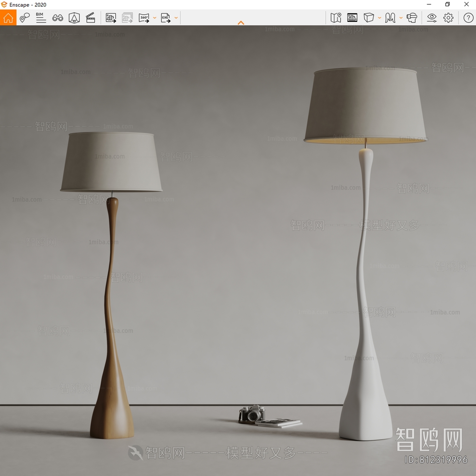The image size is (476, 476).
Task: Click the export screenshot icon
Action: tap(111, 18)
